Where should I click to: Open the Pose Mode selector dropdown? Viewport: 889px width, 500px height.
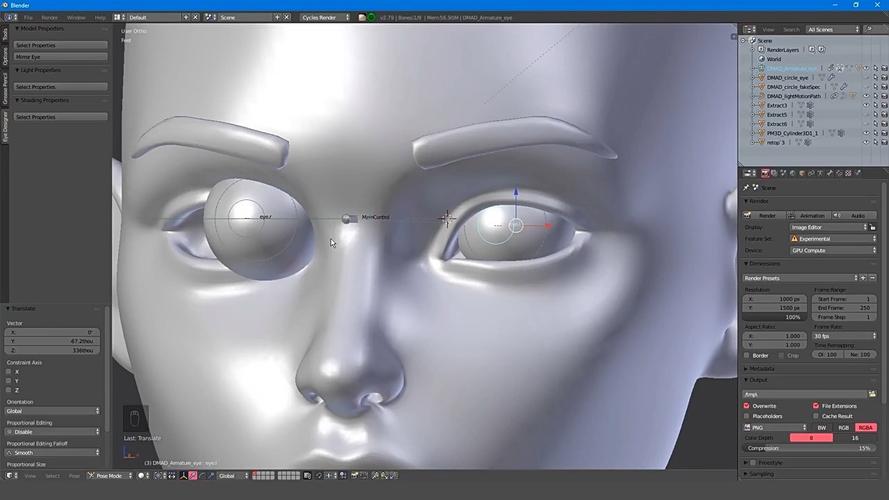coord(110,476)
